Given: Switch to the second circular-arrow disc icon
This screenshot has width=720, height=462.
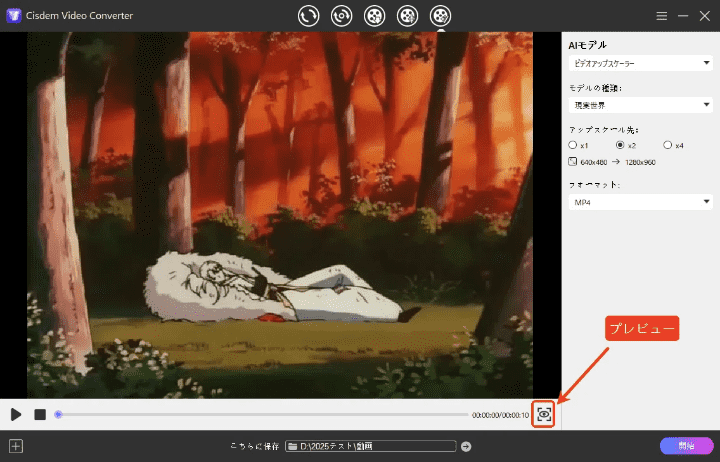Looking at the screenshot, I should click(341, 16).
